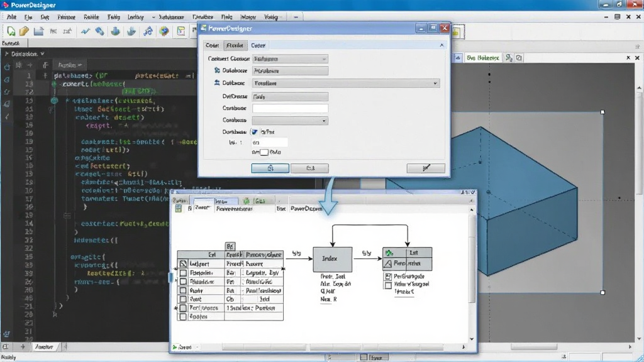Check the box in the second diagram table row

click(183, 273)
